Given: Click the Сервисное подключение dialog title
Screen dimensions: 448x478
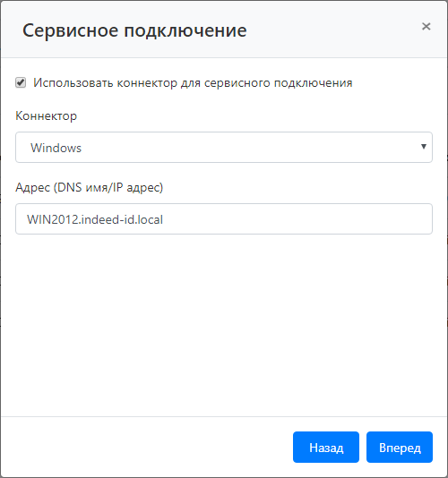Looking at the screenshot, I should coord(134,30).
